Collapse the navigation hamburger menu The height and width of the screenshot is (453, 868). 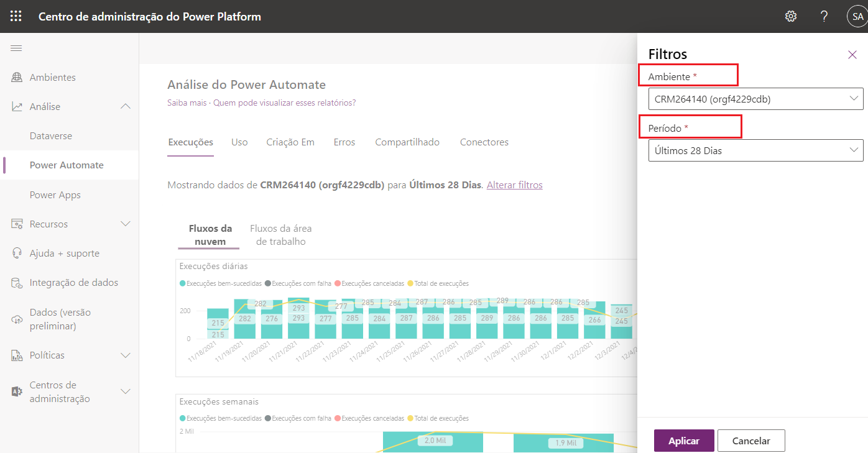(17, 48)
